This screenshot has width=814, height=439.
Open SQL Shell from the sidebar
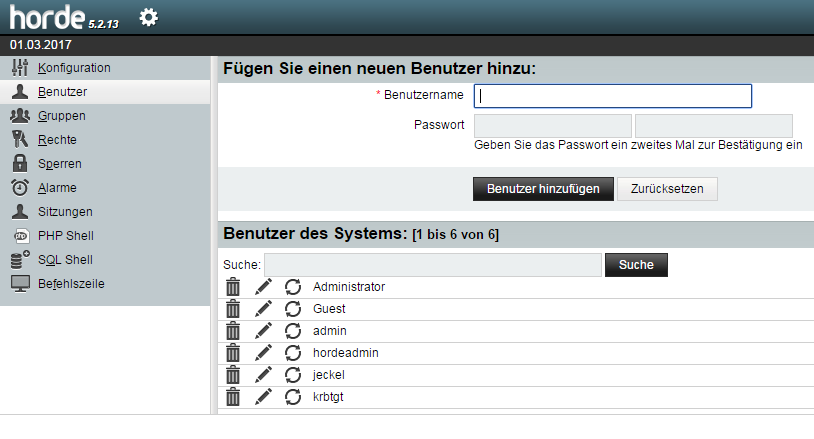click(65, 259)
